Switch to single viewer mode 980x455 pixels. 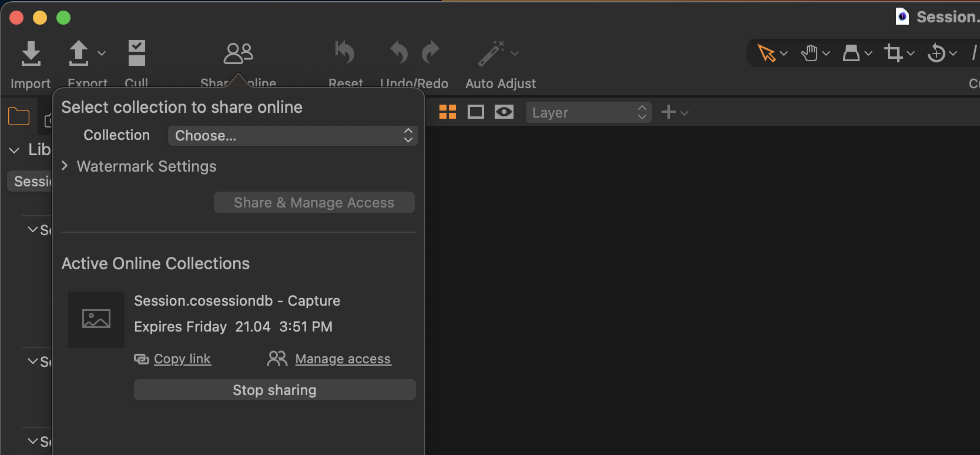point(476,112)
